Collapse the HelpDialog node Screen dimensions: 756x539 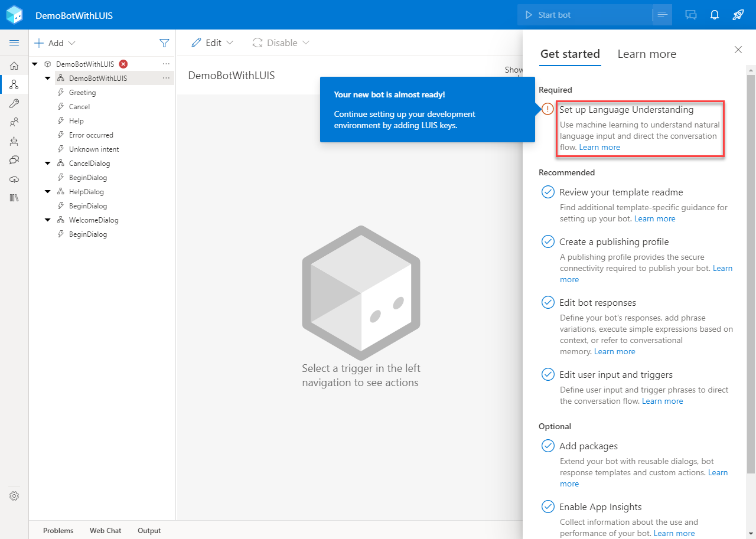48,191
